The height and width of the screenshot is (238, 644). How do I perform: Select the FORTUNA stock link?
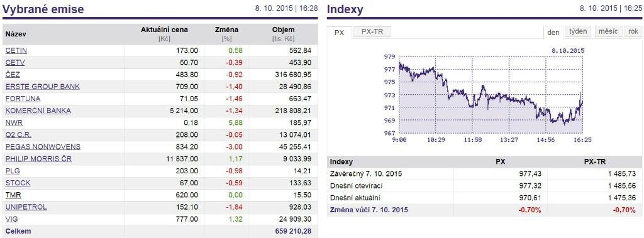click(23, 99)
